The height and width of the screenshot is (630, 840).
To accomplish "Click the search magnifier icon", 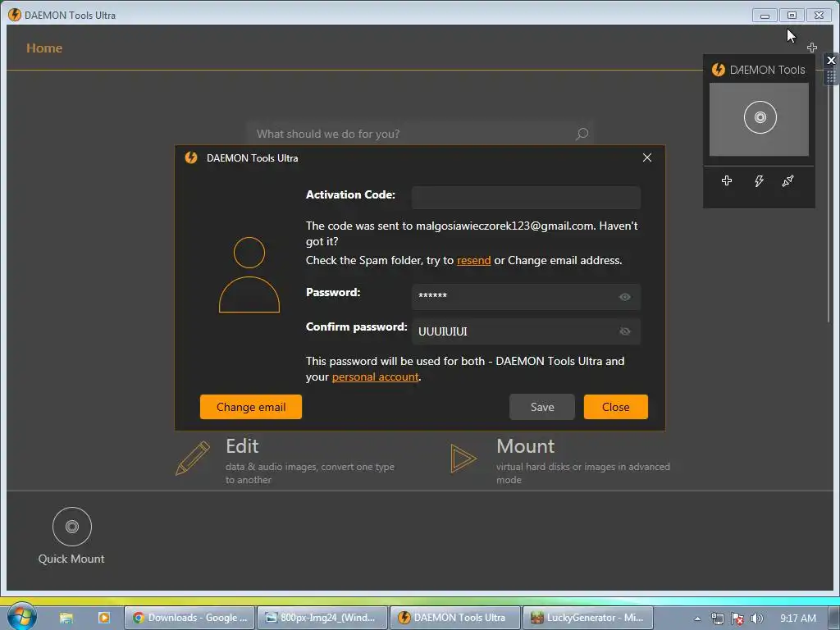I will tap(582, 134).
